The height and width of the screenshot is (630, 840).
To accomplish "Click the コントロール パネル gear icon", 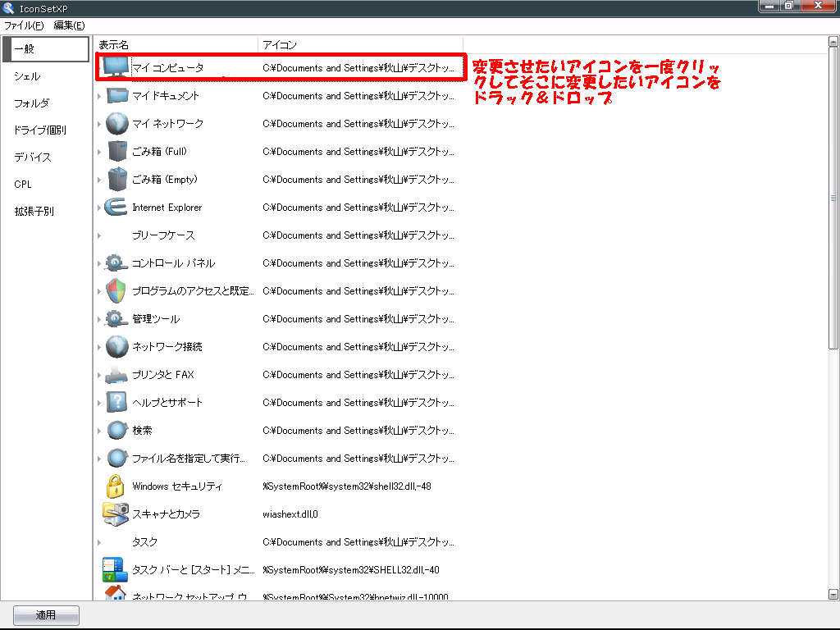I will point(116,262).
